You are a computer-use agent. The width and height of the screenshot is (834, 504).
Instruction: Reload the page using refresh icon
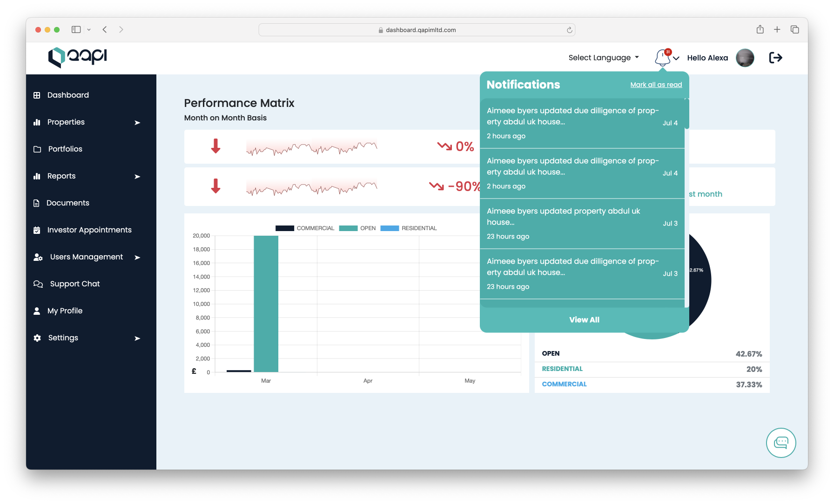(569, 30)
